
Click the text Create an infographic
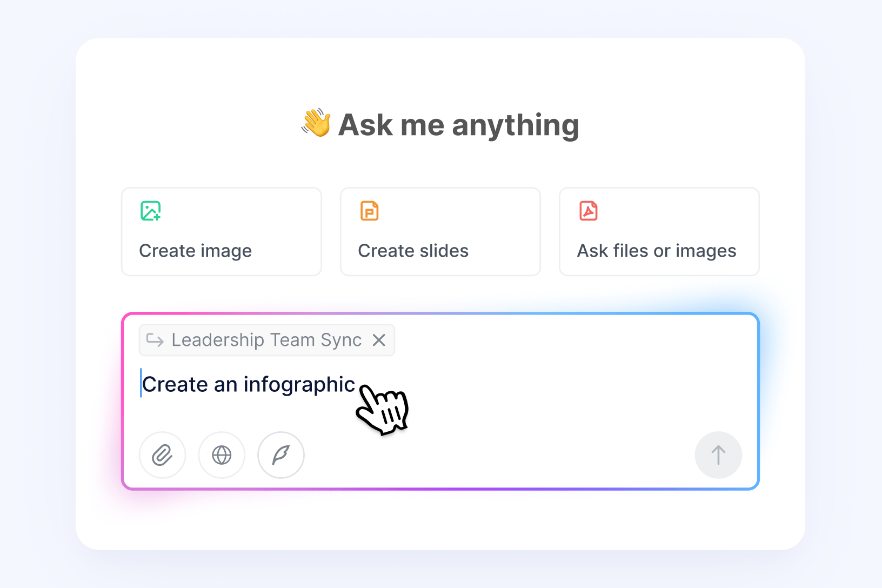(x=248, y=384)
